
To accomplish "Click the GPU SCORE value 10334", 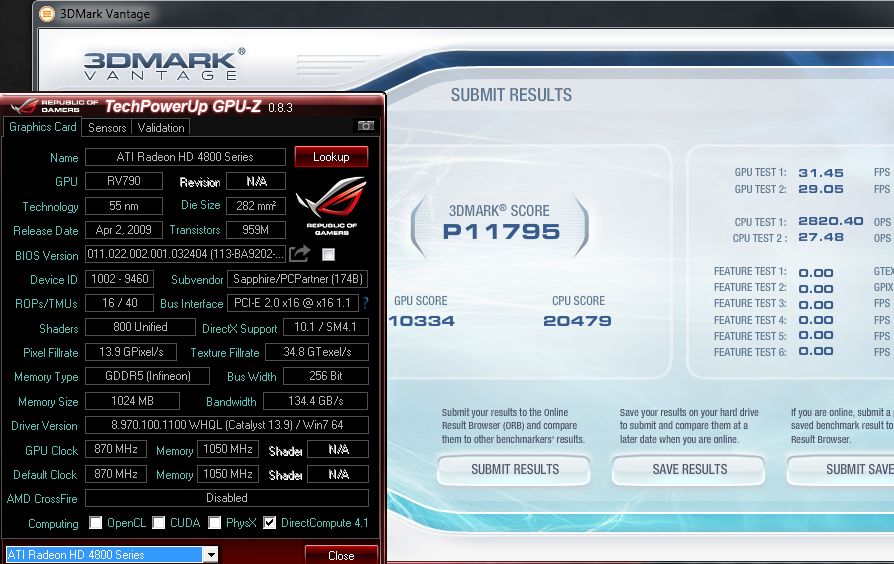I will (422, 321).
